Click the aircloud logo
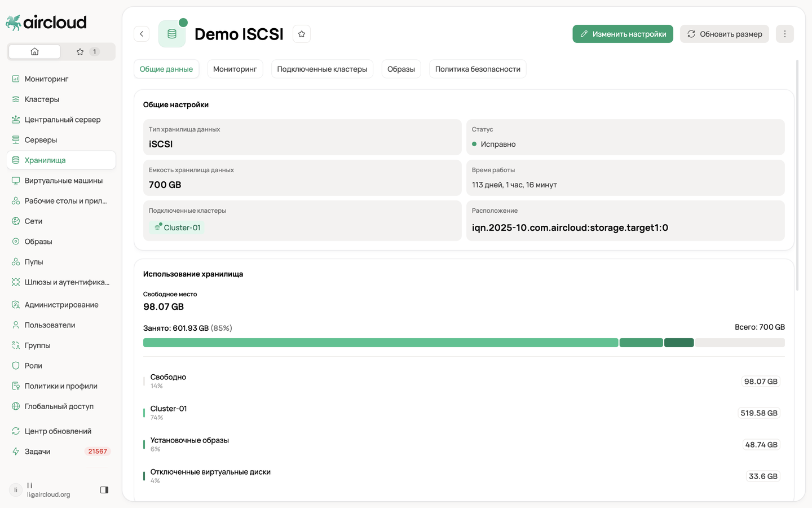Screen dimensions: 812x508 coord(46,23)
